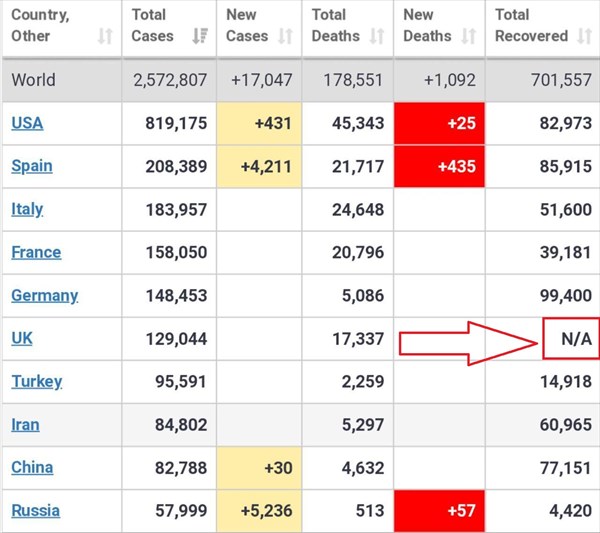Sort table by New Cases icon
This screenshot has height=533, width=600.
point(285,36)
